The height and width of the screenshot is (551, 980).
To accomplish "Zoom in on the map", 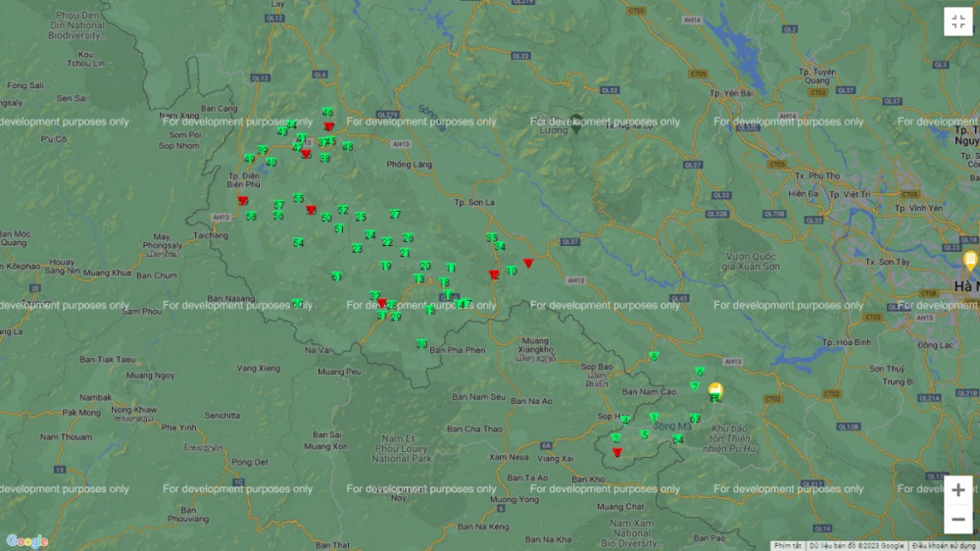I will [x=957, y=490].
